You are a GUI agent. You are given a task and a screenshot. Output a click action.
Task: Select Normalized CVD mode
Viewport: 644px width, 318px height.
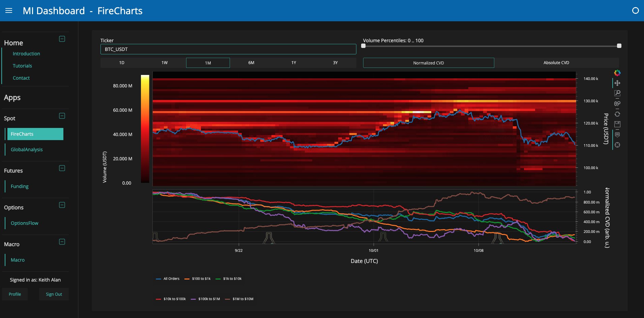[x=428, y=63]
